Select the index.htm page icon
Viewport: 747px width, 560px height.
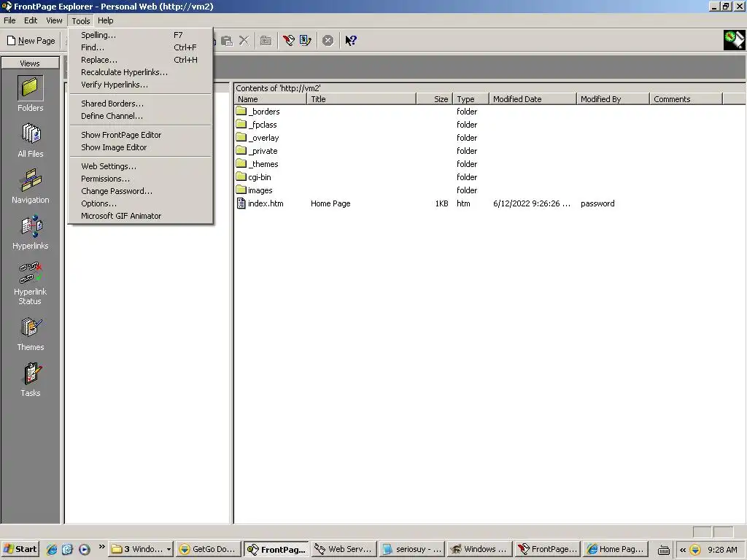(241, 203)
